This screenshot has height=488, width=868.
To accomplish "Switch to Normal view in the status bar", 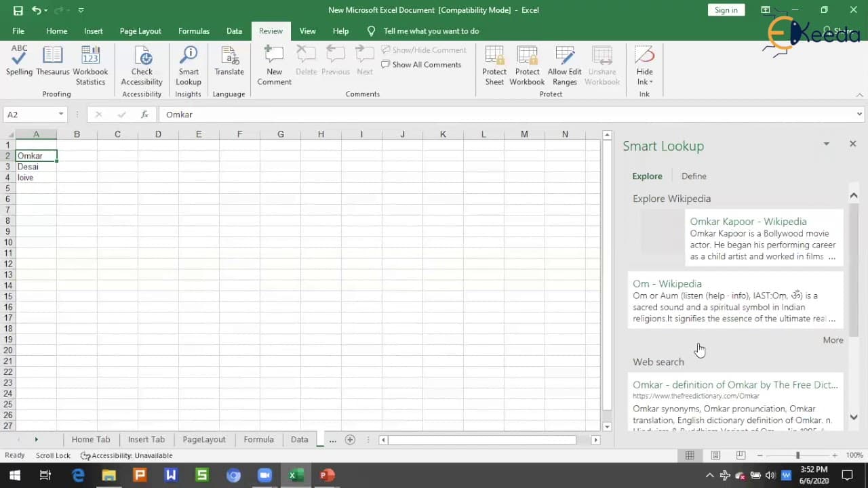I will tap(690, 455).
